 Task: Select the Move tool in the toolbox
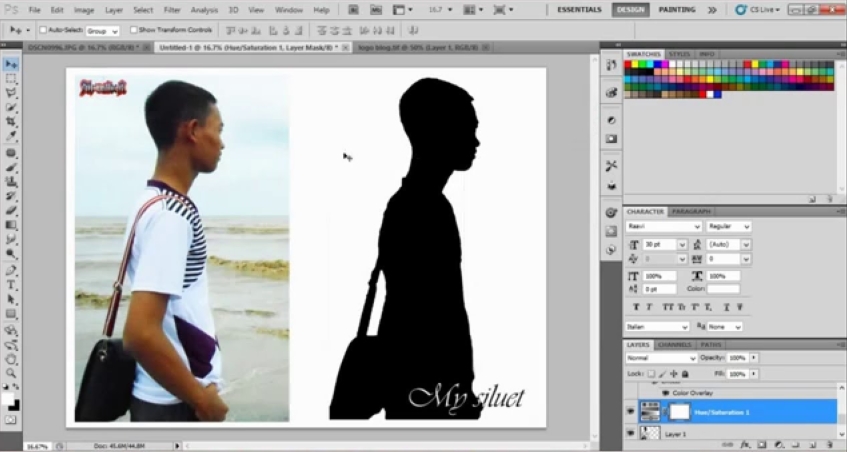pyautogui.click(x=11, y=63)
